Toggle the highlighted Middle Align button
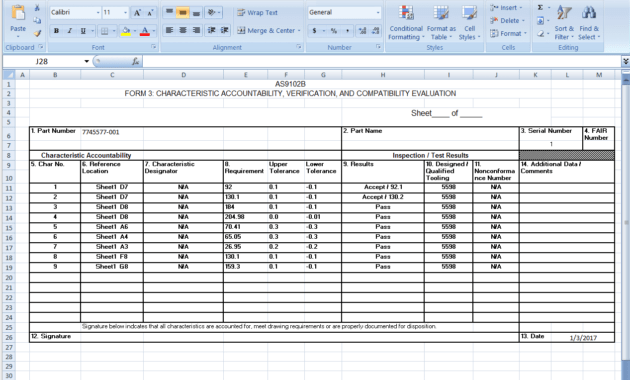The image size is (630, 380). point(183,12)
